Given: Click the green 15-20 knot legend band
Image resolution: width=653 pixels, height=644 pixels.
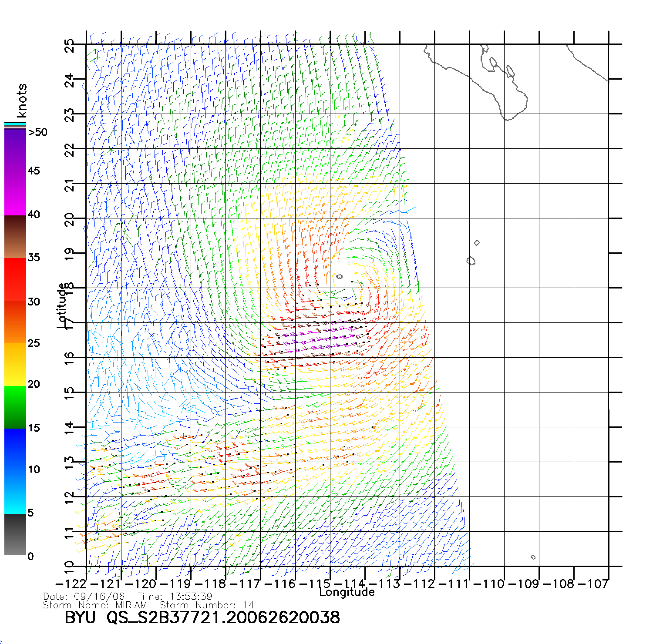Looking at the screenshot, I should pos(15,407).
